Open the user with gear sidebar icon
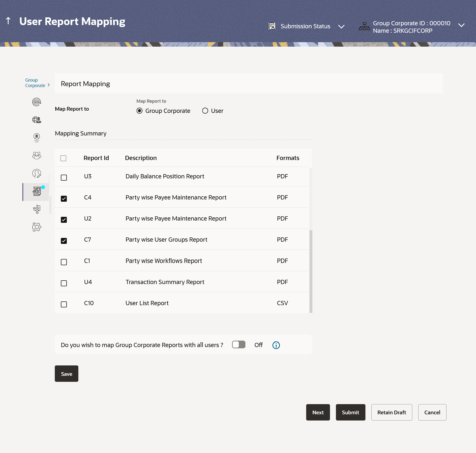The height and width of the screenshot is (453, 476). pyautogui.click(x=37, y=227)
